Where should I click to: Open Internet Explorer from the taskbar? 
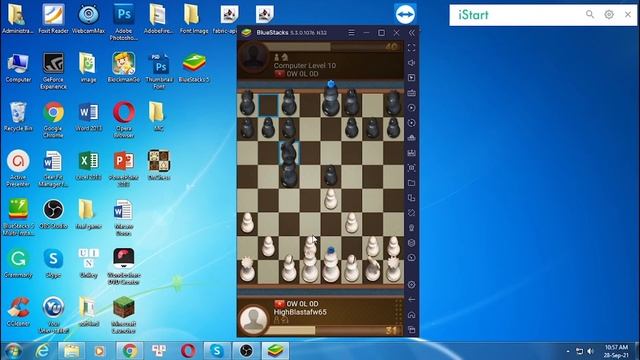click(x=42, y=351)
